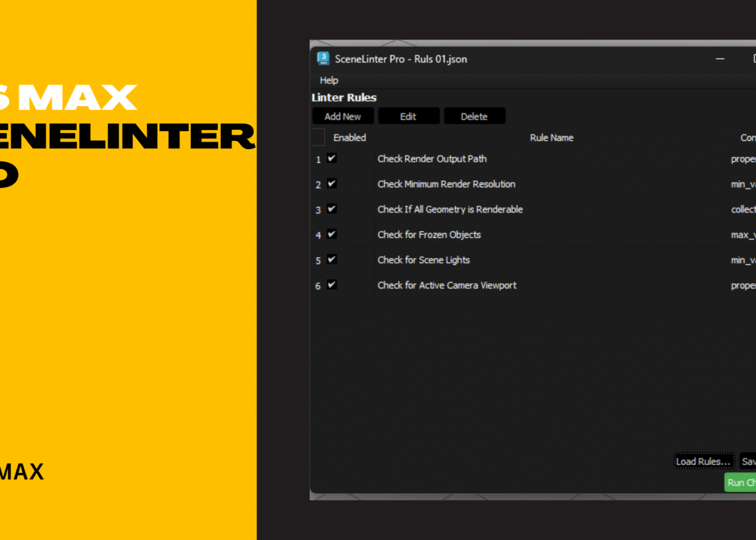Image resolution: width=756 pixels, height=540 pixels.
Task: Click the Load Rules... button
Action: (x=704, y=460)
